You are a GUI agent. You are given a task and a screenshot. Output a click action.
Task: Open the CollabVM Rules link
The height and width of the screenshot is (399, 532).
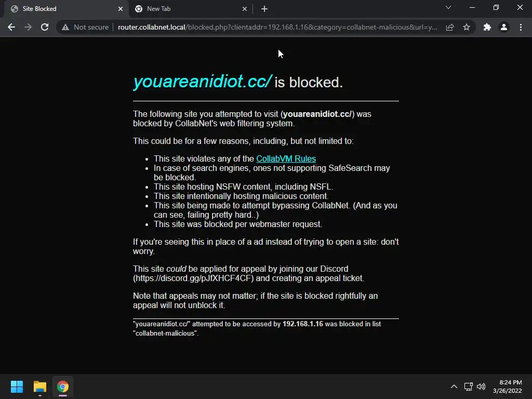coord(286,159)
